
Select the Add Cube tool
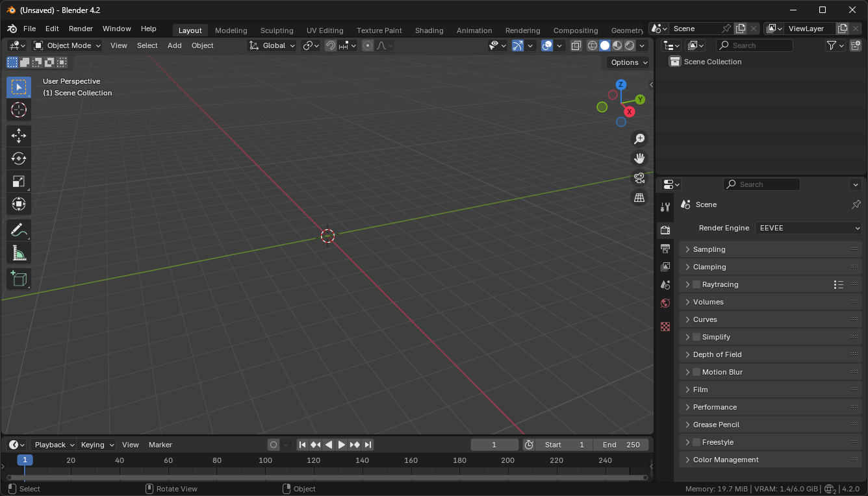click(x=19, y=279)
